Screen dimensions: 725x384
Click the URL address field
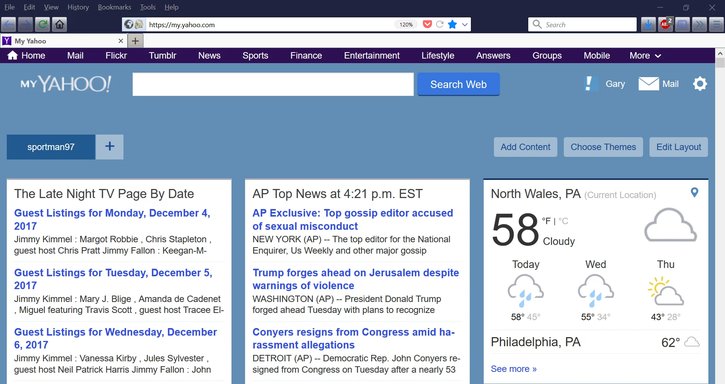click(x=268, y=25)
